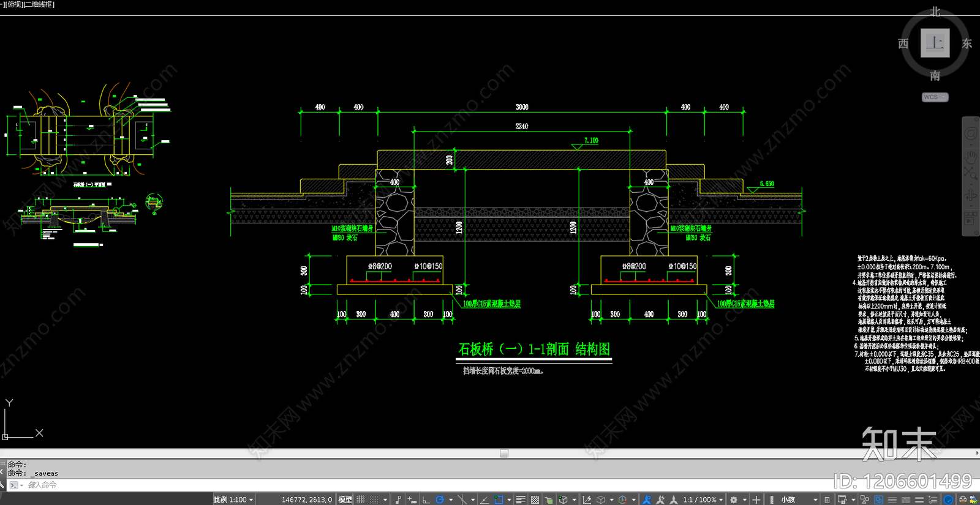Open the steering wheel navigation tool

coord(970,133)
